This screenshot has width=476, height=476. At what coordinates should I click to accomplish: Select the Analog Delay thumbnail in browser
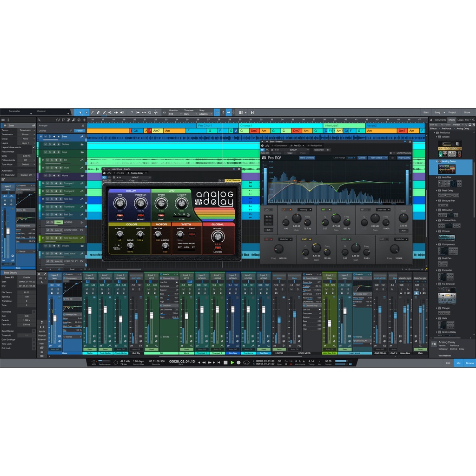point(447,169)
